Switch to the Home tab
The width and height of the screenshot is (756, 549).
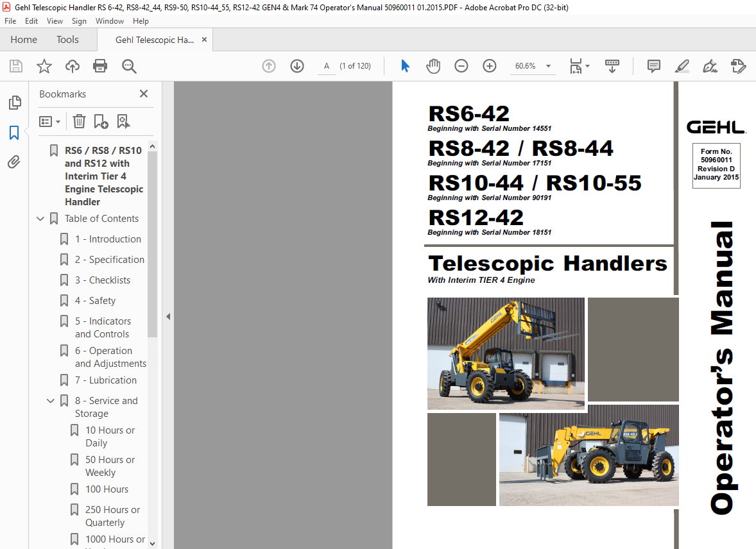point(24,40)
